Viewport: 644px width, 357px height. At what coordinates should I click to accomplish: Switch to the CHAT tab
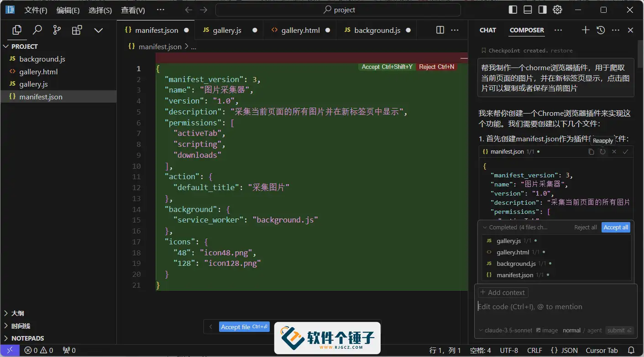coord(487,30)
